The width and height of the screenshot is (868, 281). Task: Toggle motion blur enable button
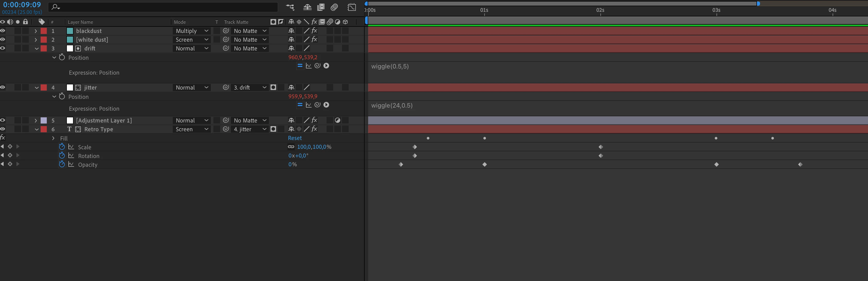tap(334, 7)
